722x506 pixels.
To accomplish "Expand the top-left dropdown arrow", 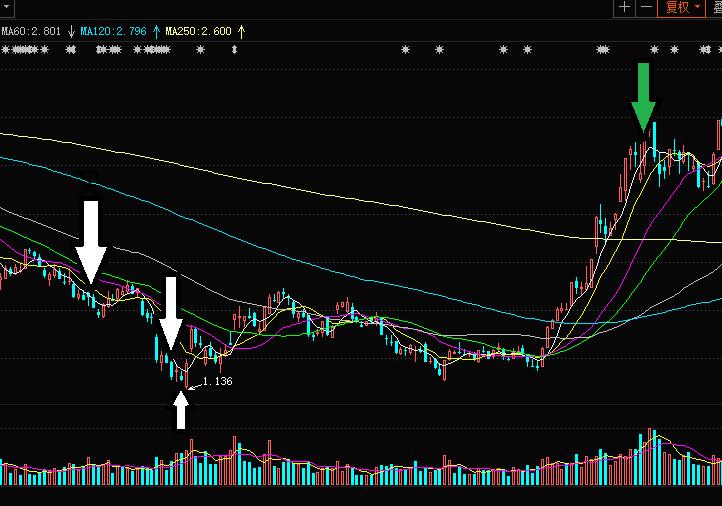I will tap(6, 6).
